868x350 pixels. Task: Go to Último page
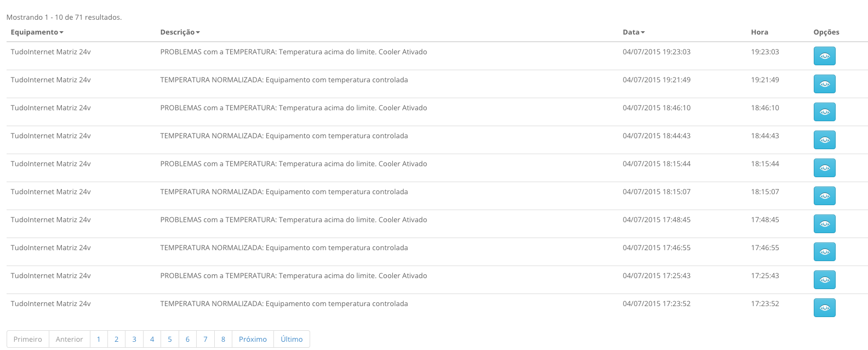292,339
